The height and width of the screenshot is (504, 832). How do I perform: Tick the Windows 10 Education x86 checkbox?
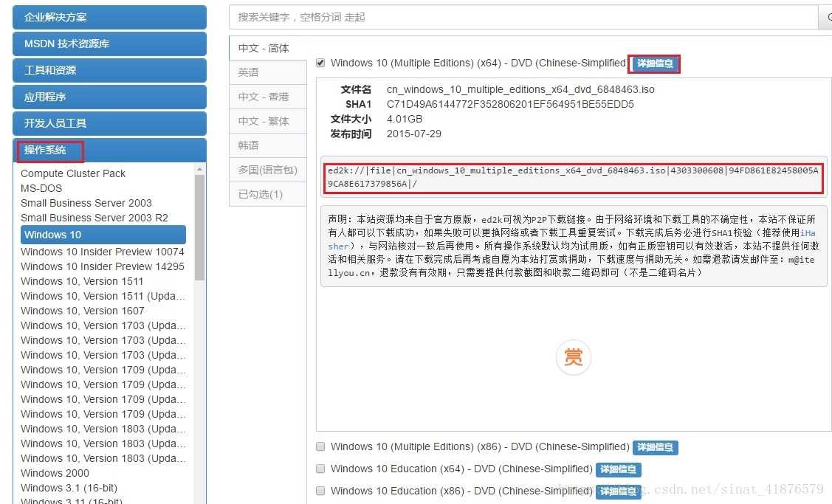click(x=320, y=491)
